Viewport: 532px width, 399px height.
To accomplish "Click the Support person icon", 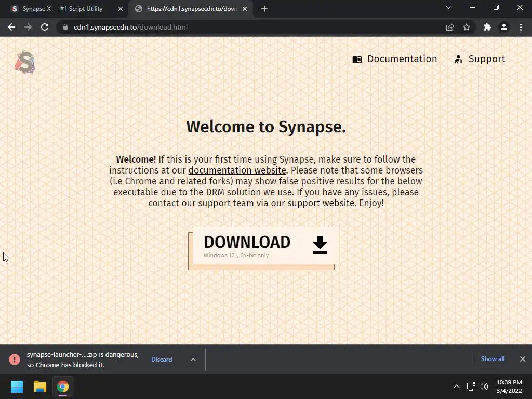I will [x=458, y=59].
